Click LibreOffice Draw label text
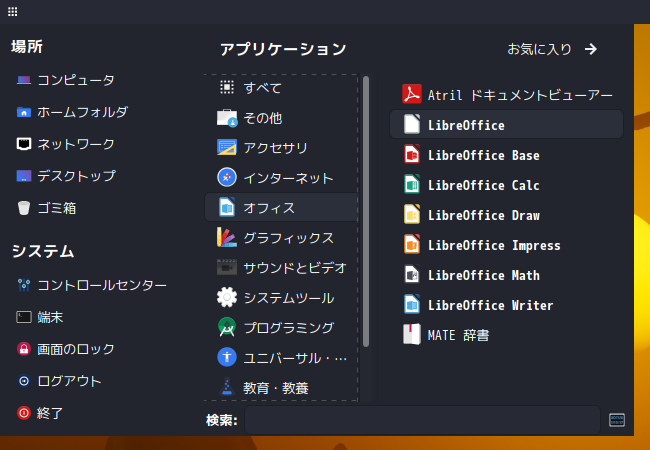 (x=484, y=215)
